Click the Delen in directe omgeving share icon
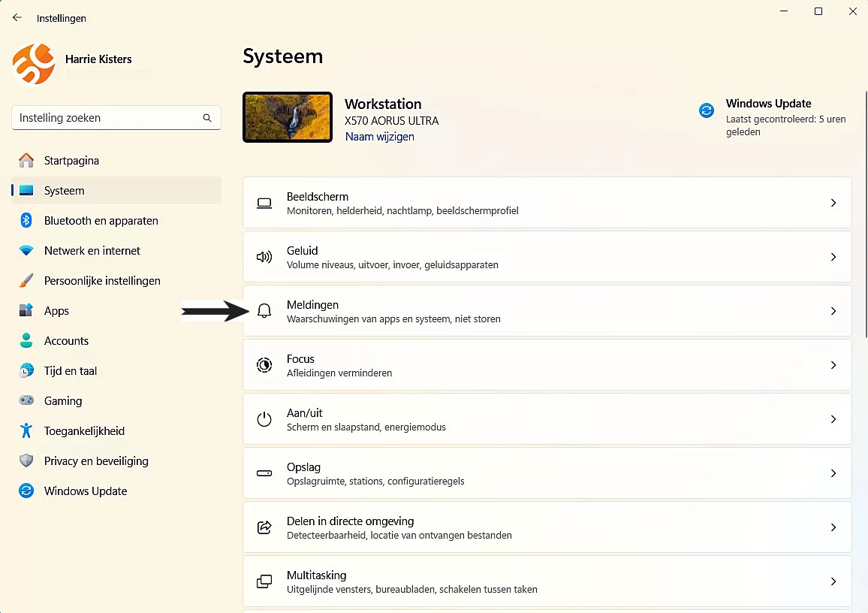Viewport: 868px width, 613px height. point(264,527)
